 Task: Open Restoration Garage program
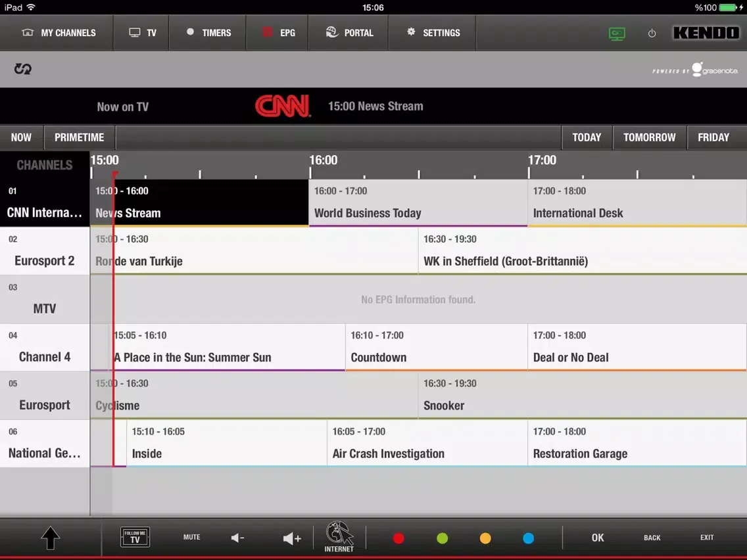coord(637,443)
